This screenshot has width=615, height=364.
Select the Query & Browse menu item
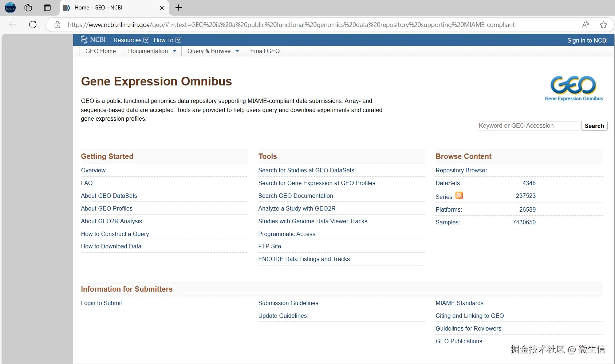click(209, 51)
